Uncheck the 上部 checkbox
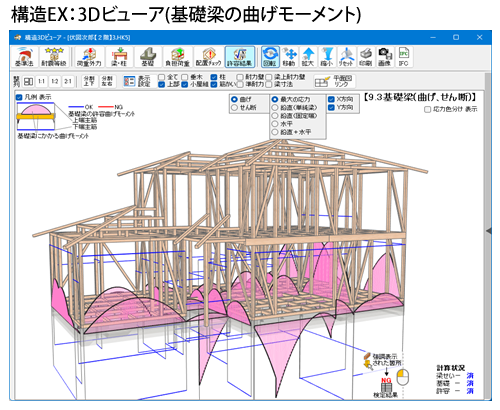The height and width of the screenshot is (410, 500). [x=162, y=85]
